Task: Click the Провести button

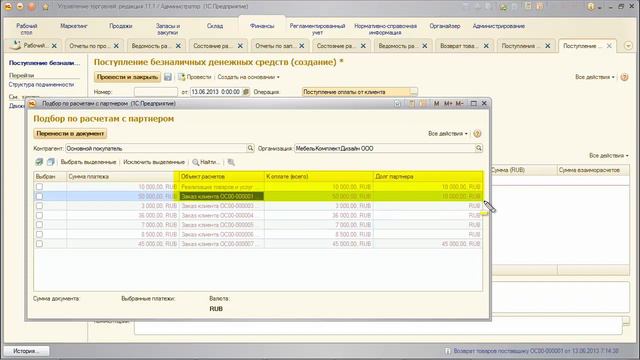Action: 195,77
